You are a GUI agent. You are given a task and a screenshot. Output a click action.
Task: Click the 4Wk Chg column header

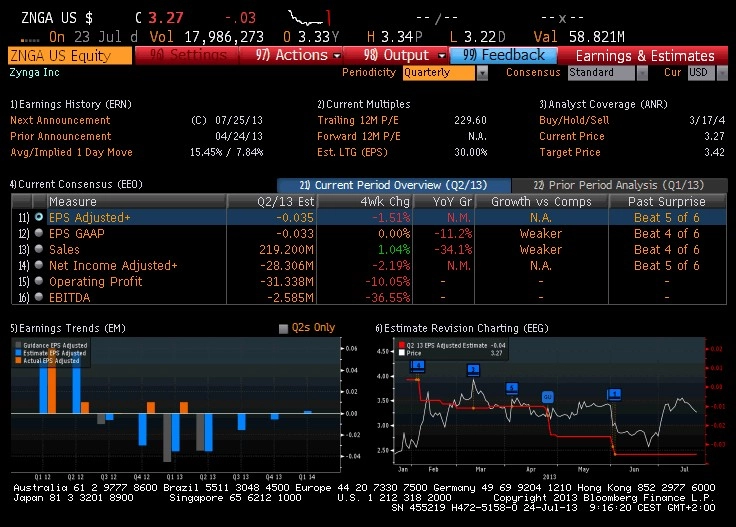click(366, 201)
